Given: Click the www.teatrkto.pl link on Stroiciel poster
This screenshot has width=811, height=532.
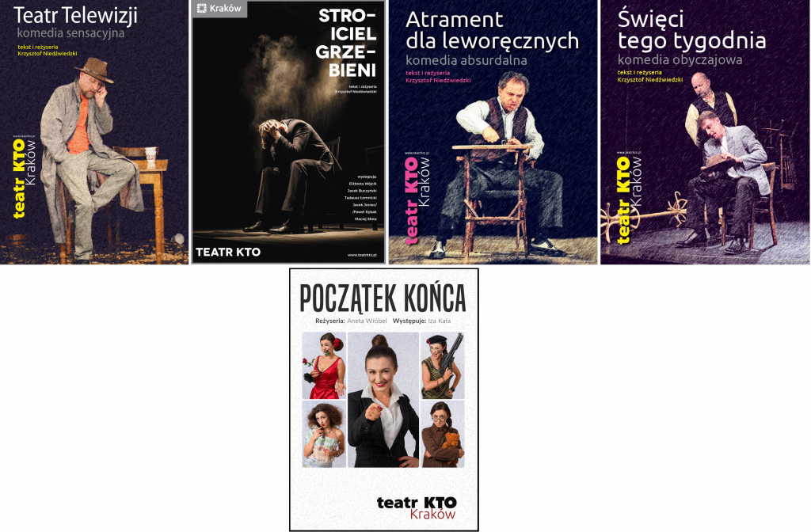Looking at the screenshot, I should click(362, 255).
